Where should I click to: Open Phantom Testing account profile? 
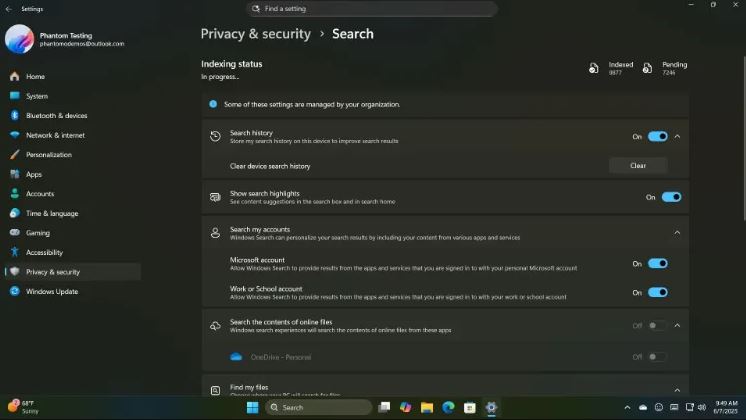(65, 39)
